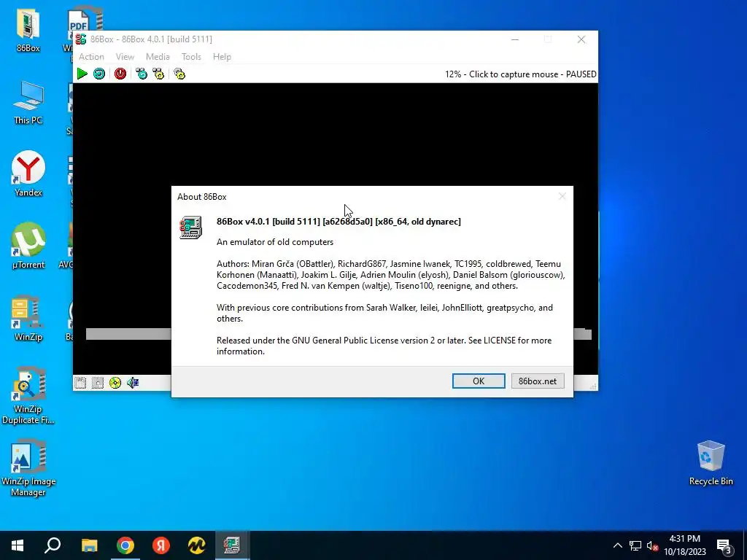Image resolution: width=747 pixels, height=560 pixels.
Task: Open Yandex from the taskbar
Action: tap(161, 545)
